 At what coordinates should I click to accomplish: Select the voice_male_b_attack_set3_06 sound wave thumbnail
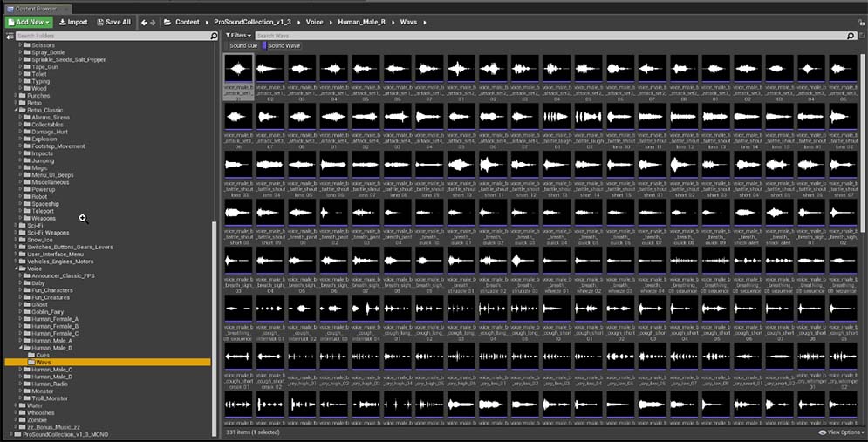(238, 117)
